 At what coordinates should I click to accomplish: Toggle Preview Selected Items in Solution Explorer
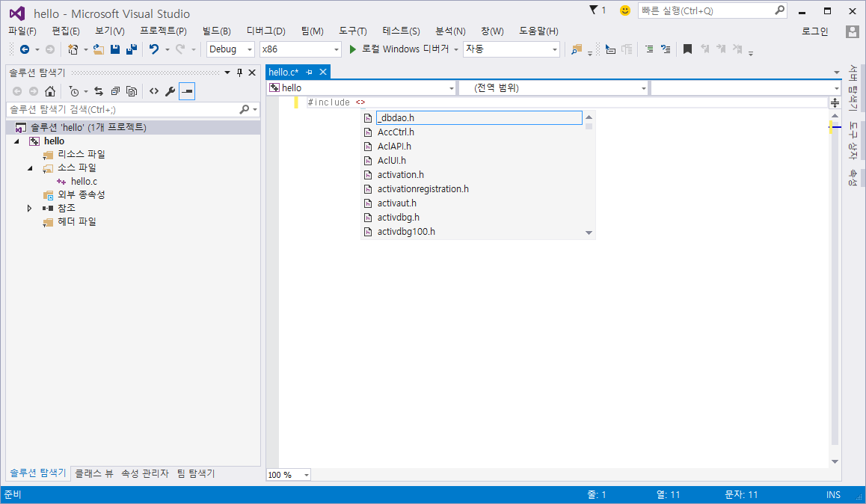pyautogui.click(x=187, y=91)
